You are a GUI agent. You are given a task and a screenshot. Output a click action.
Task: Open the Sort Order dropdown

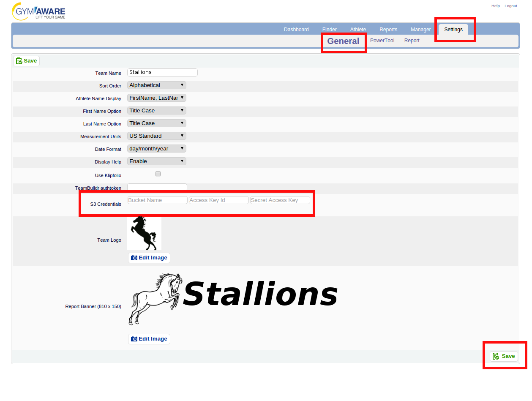click(x=156, y=85)
